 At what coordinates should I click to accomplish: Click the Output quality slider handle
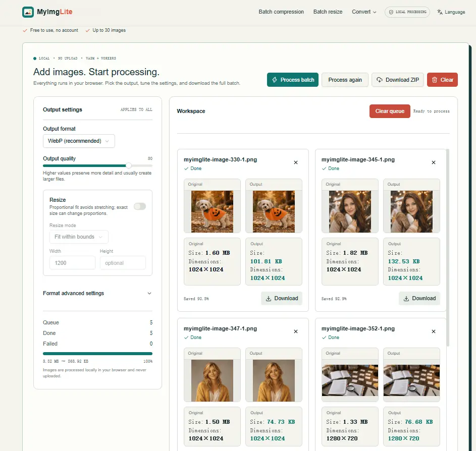click(x=129, y=165)
